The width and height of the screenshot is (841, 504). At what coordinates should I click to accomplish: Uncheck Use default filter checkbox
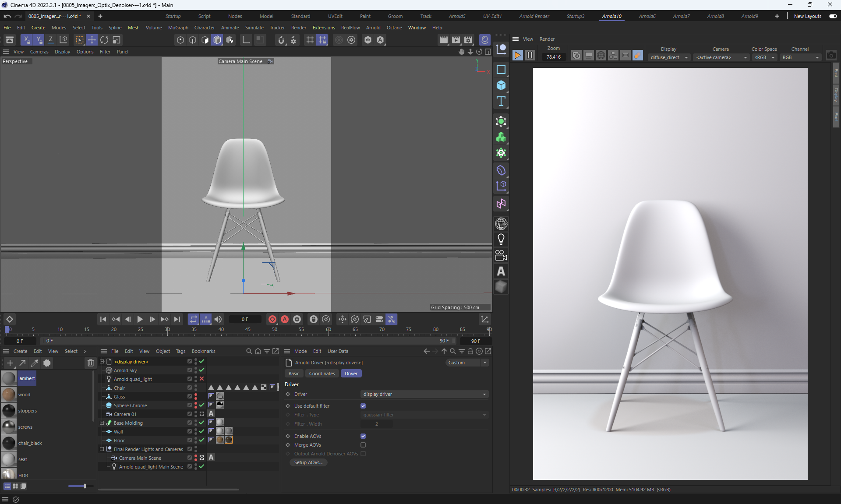point(363,406)
